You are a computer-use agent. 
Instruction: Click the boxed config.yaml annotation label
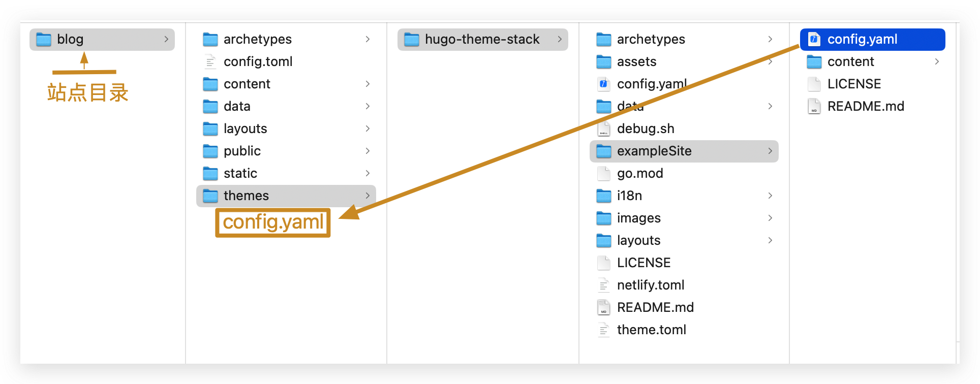(273, 222)
